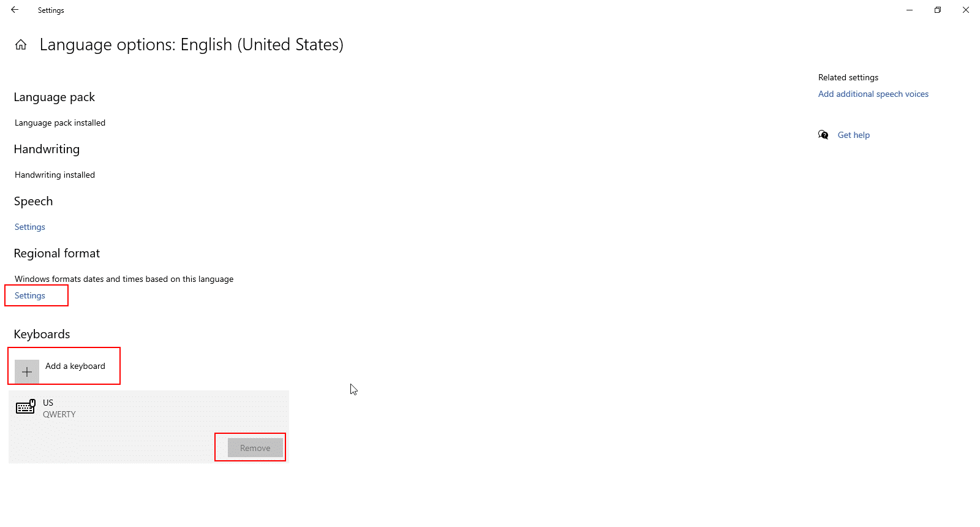The width and height of the screenshot is (980, 527).
Task: Go to Settings home via house icon
Action: [x=21, y=45]
